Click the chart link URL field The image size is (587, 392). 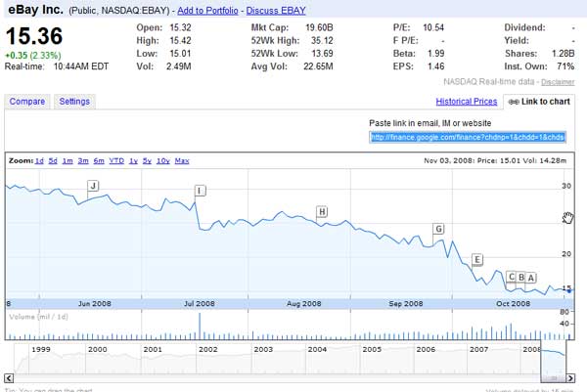[x=468, y=137]
